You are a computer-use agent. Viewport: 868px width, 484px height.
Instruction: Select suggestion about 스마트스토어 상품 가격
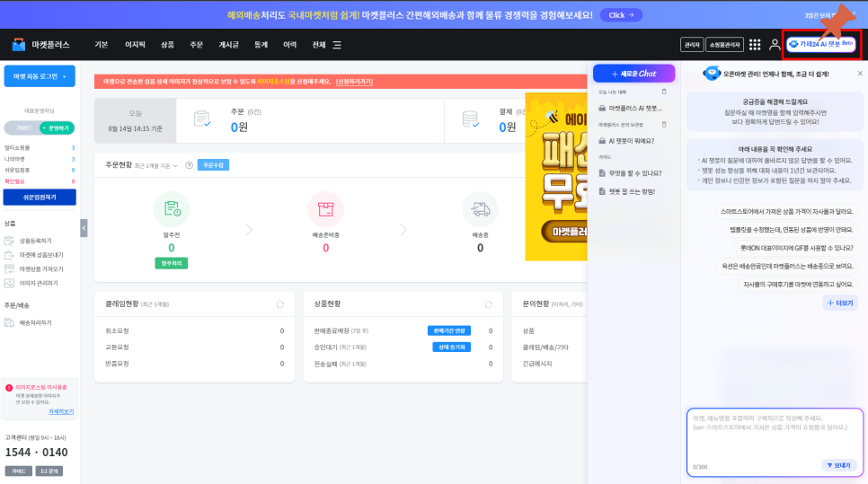pos(786,211)
